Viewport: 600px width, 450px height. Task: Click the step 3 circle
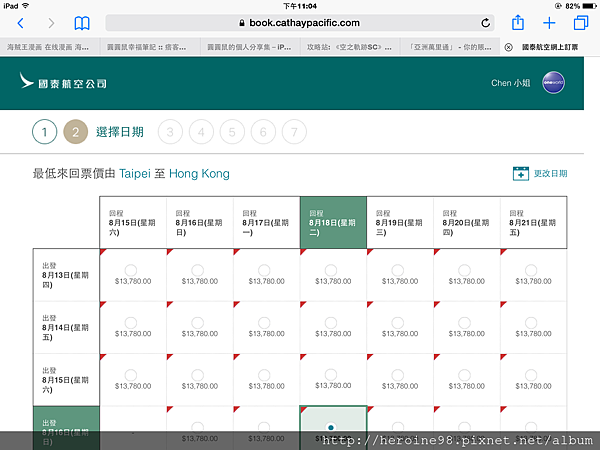pos(170,132)
